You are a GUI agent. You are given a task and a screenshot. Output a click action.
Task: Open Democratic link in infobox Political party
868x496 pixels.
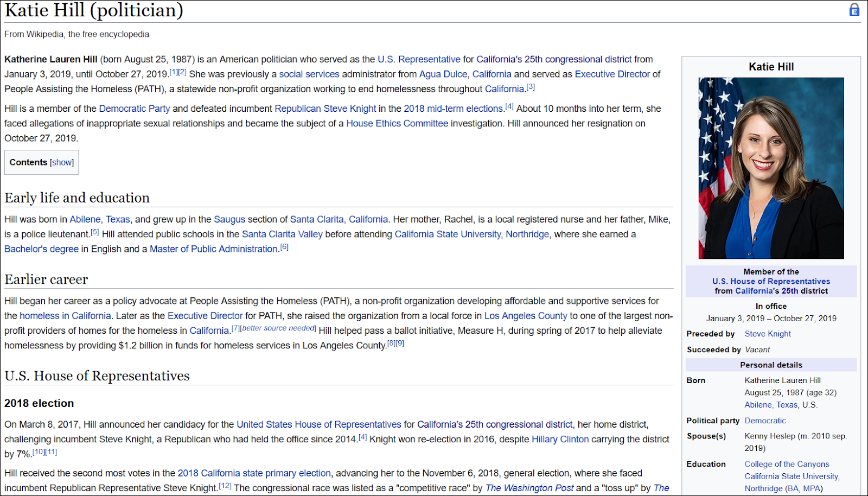tap(765, 421)
